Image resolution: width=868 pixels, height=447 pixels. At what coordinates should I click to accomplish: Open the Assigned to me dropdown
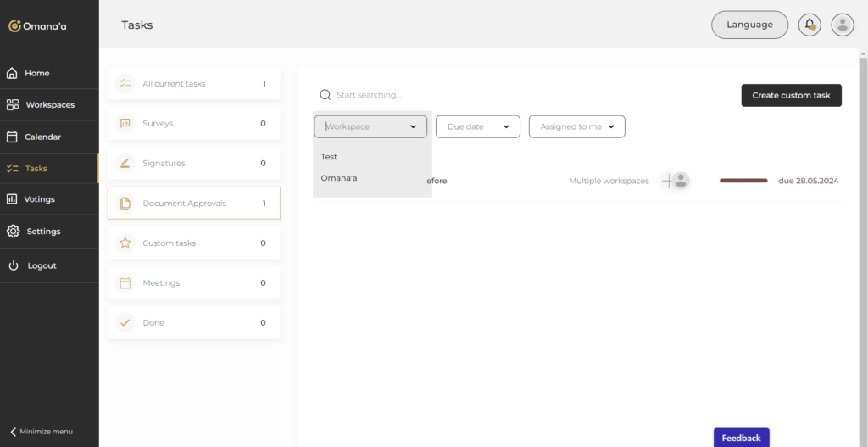coord(576,126)
